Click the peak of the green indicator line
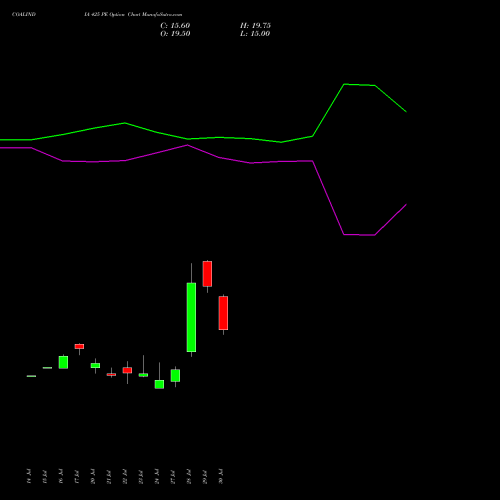 coord(344,84)
